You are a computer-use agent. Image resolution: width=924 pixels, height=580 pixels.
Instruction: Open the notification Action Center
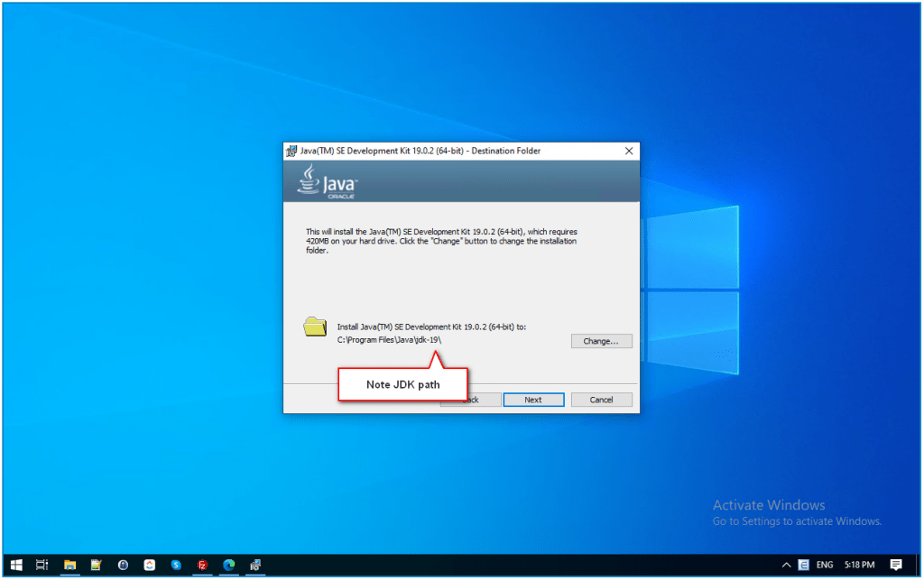896,565
